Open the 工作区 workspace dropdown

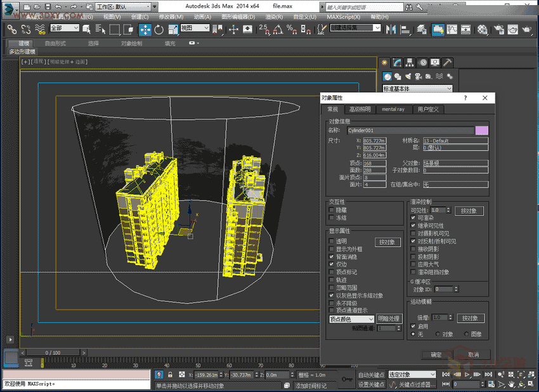pyautogui.click(x=123, y=6)
